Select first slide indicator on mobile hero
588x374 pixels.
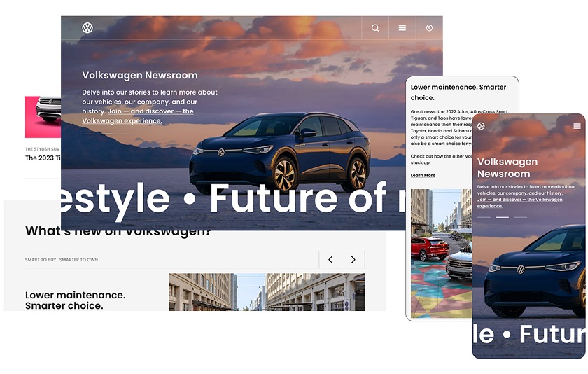click(x=484, y=217)
